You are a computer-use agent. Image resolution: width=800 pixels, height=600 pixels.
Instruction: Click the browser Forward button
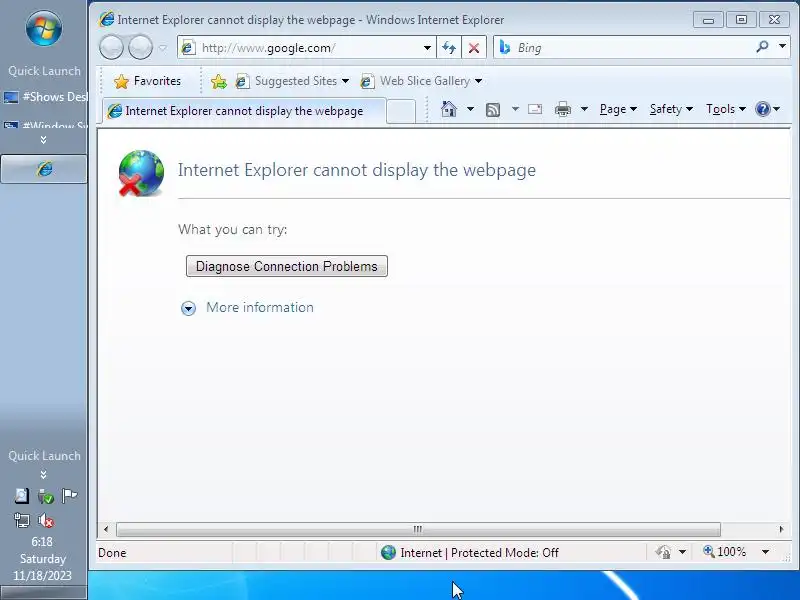[140, 47]
